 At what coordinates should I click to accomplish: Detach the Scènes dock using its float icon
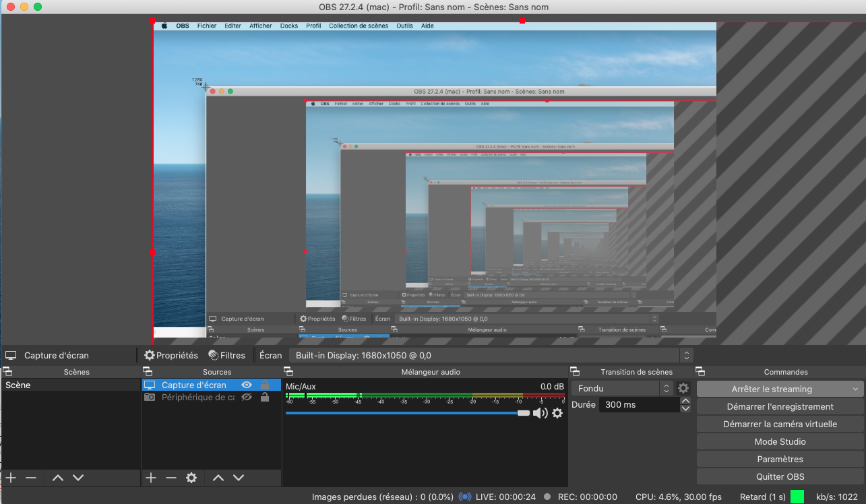(x=7, y=371)
